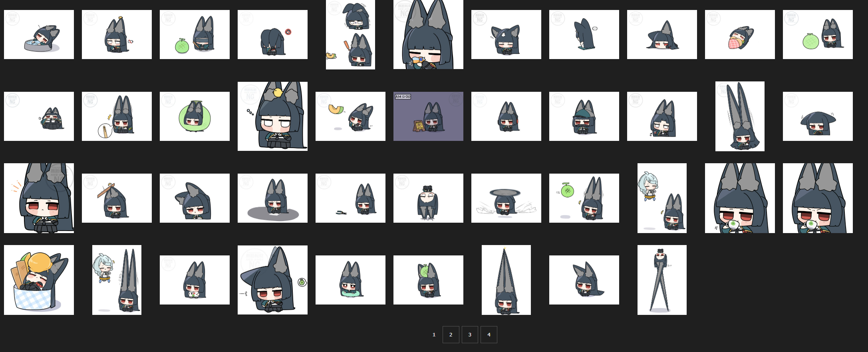Open close-up thumbnail with orange surprise marks
The image size is (868, 352).
(x=39, y=198)
